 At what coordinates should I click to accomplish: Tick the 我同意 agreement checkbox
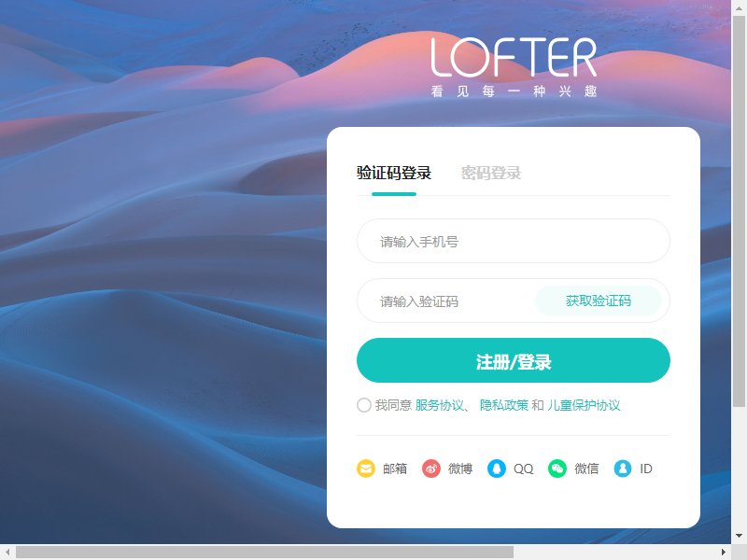click(364, 405)
